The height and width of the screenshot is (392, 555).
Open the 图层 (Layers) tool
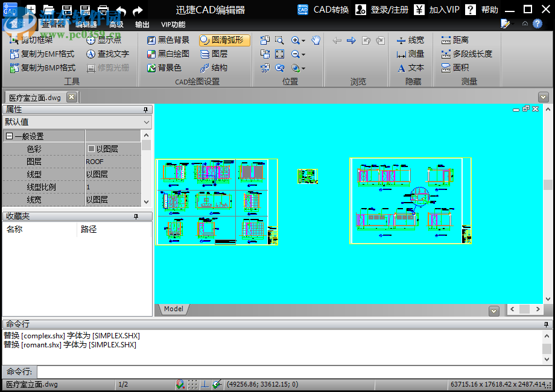(214, 54)
